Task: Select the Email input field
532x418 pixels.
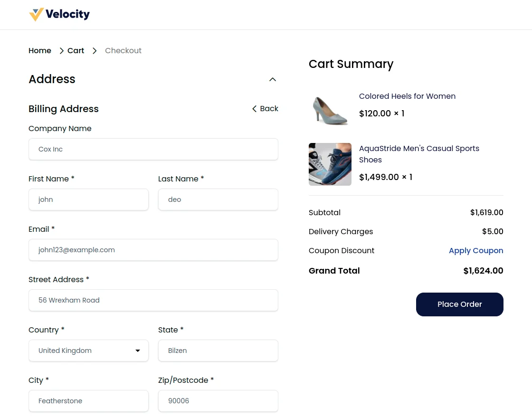Action: point(153,250)
